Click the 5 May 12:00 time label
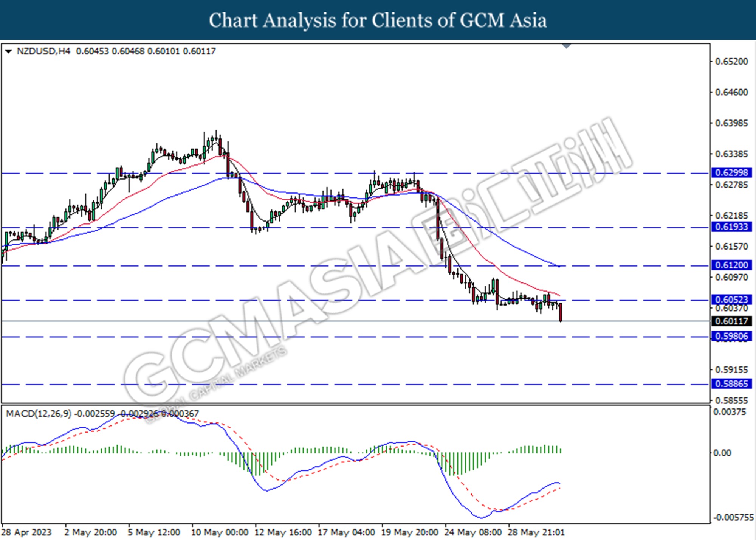Viewport: 756px width, 540px height. [x=154, y=532]
